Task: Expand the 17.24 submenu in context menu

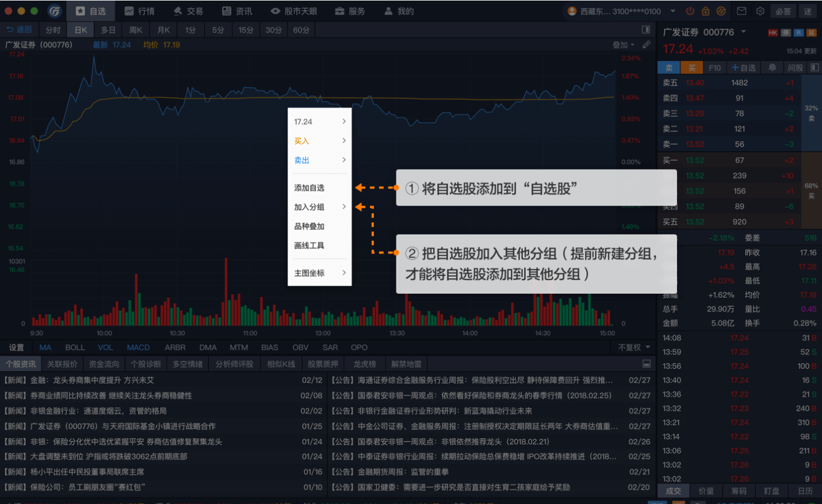Action: tap(344, 121)
